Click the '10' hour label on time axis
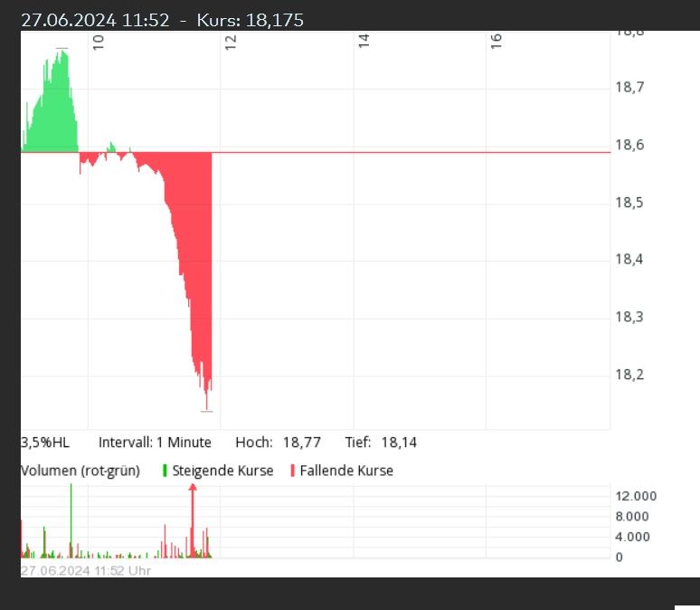This screenshot has height=610, width=700. pos(99,42)
